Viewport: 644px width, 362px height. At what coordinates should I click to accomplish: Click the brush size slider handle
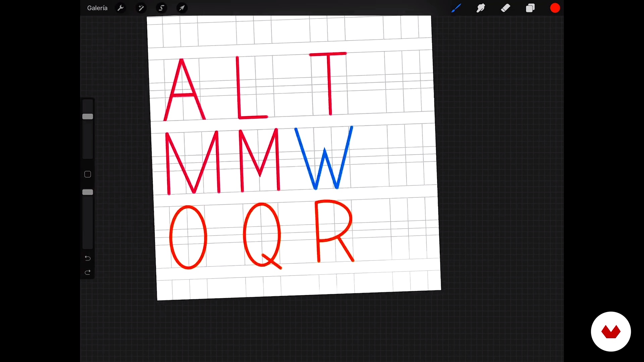[x=88, y=116]
